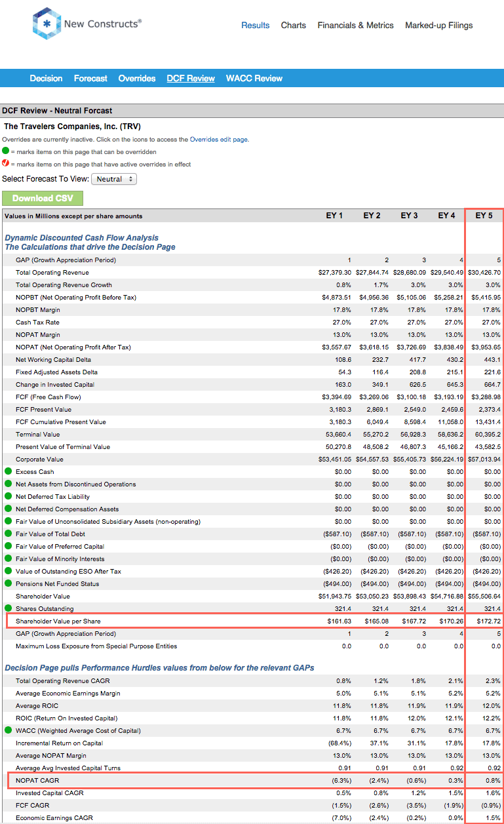
Task: Switch to the Decision tab
Action: click(x=47, y=78)
